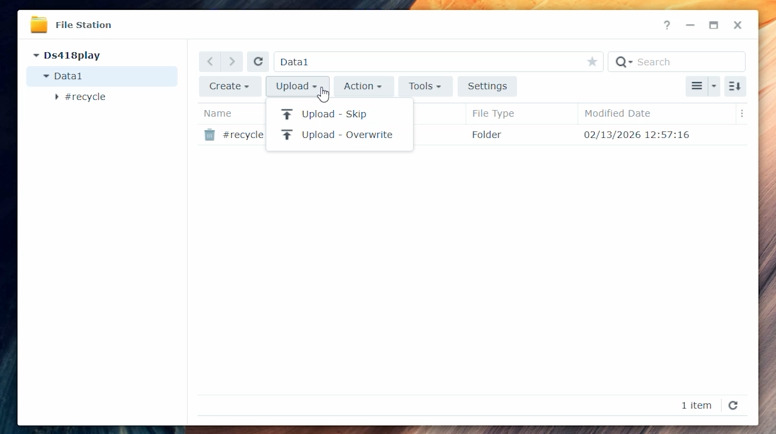
Task: Expand the #recycle tree node arrow
Action: 56,97
